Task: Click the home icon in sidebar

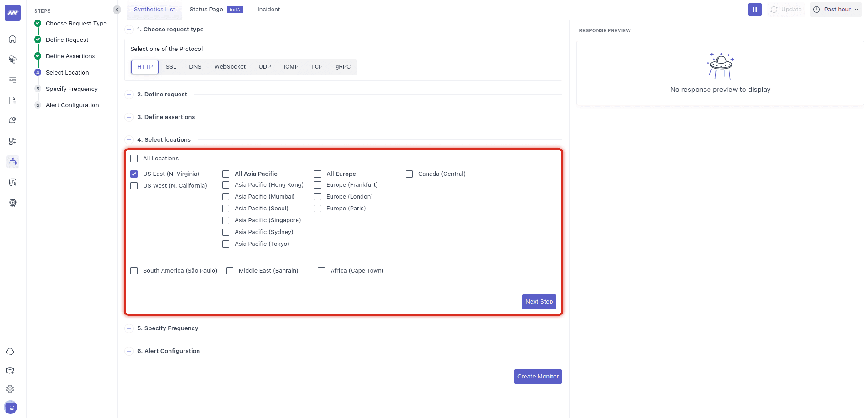Action: pyautogui.click(x=13, y=39)
